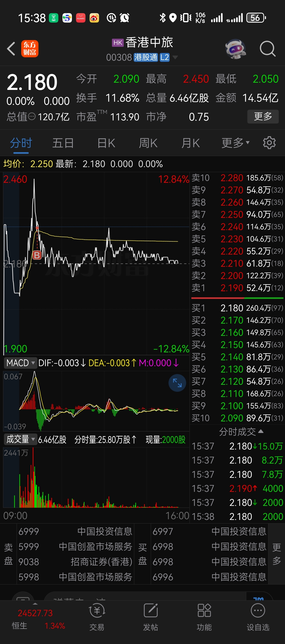Tap the 最高 2.450 value
Image resolution: width=285 pixels, height=644 pixels.
point(196,79)
